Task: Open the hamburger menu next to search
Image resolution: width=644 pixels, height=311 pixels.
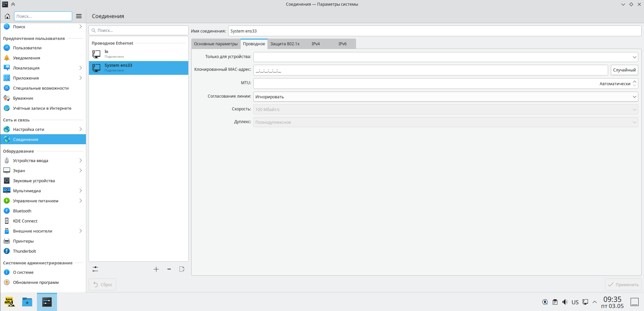Action: pyautogui.click(x=79, y=16)
